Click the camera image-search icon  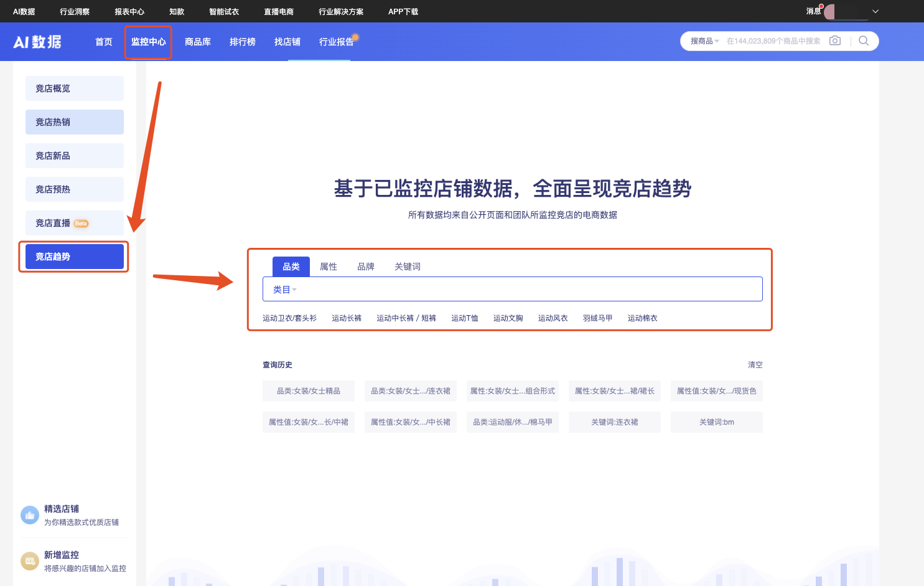point(835,40)
